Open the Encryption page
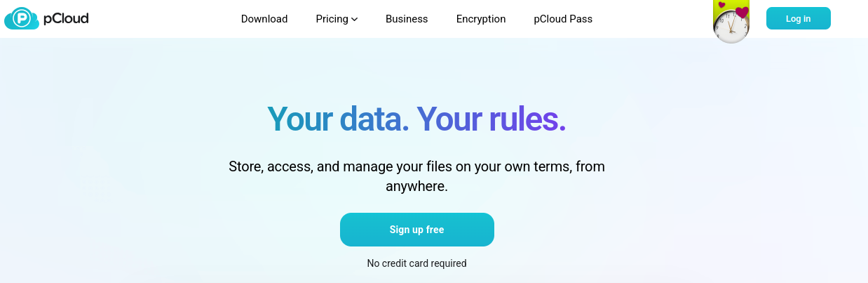Image resolution: width=868 pixels, height=283 pixels. click(x=481, y=19)
